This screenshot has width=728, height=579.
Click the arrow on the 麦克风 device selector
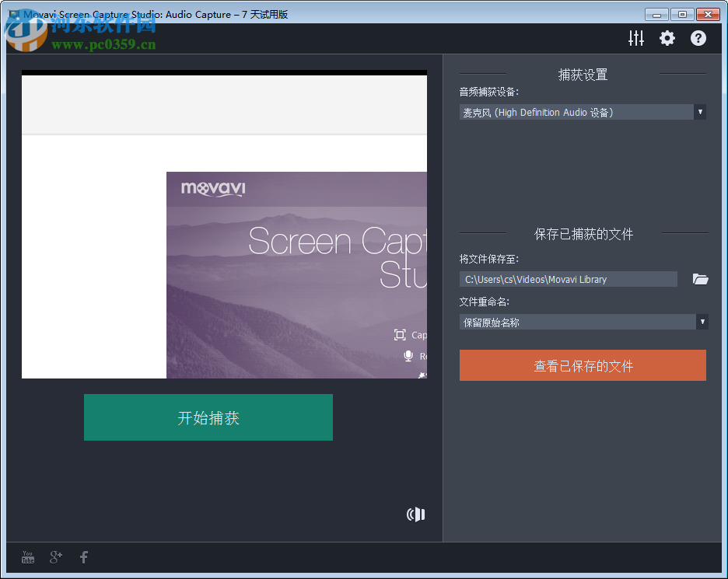pyautogui.click(x=701, y=112)
